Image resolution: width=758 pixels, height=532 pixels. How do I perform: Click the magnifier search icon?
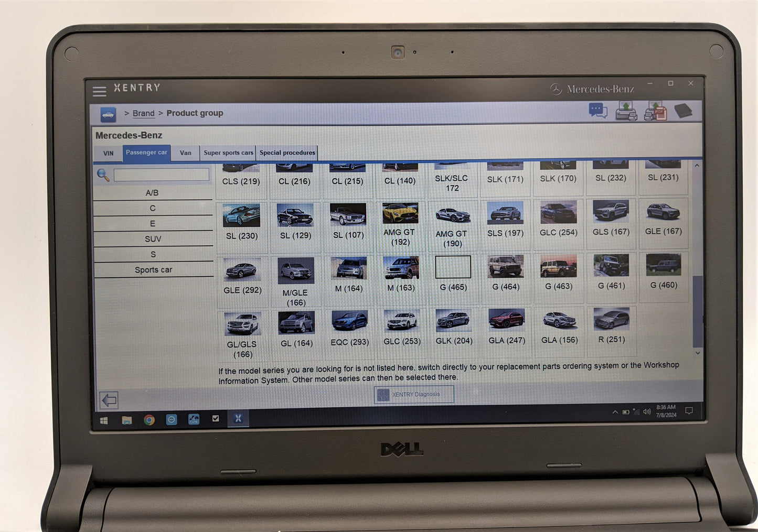click(x=103, y=176)
